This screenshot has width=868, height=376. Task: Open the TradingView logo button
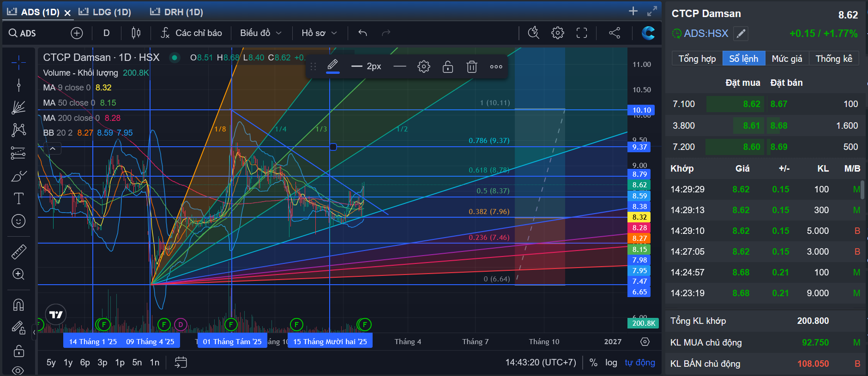56,315
